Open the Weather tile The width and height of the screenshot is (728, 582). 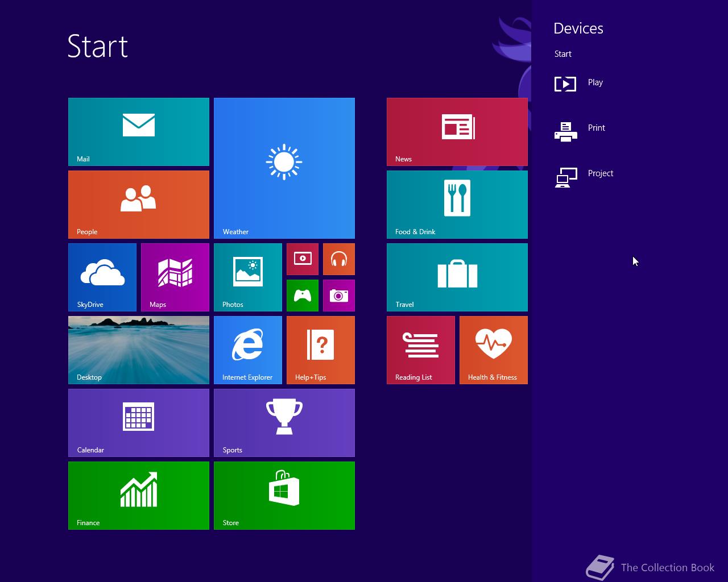click(284, 168)
